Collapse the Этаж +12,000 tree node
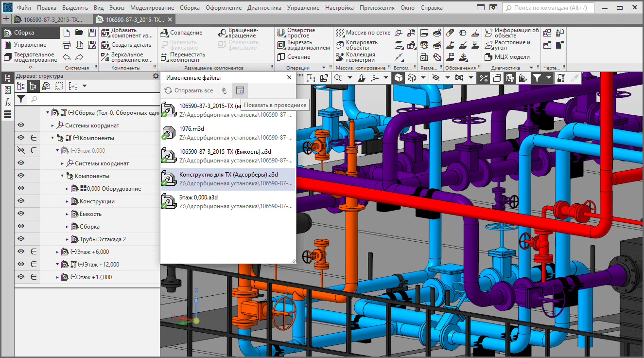 coord(57,265)
